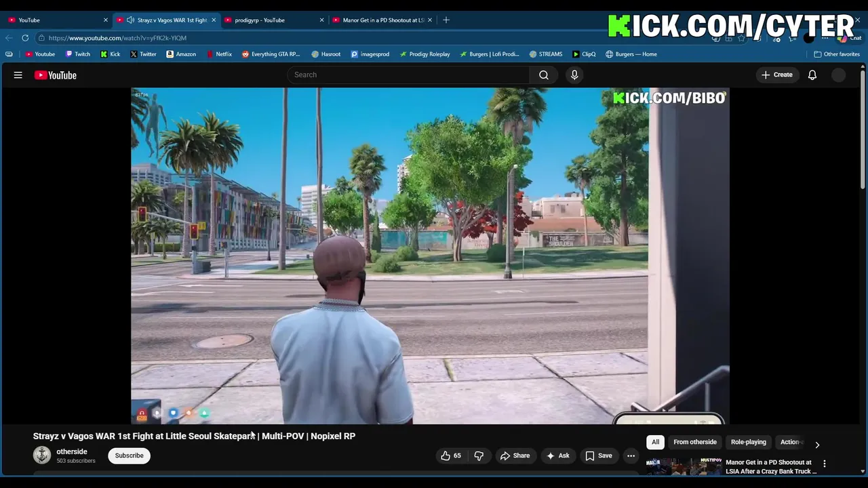The width and height of the screenshot is (868, 488).
Task: Click the 503 subscribers text
Action: (x=76, y=461)
